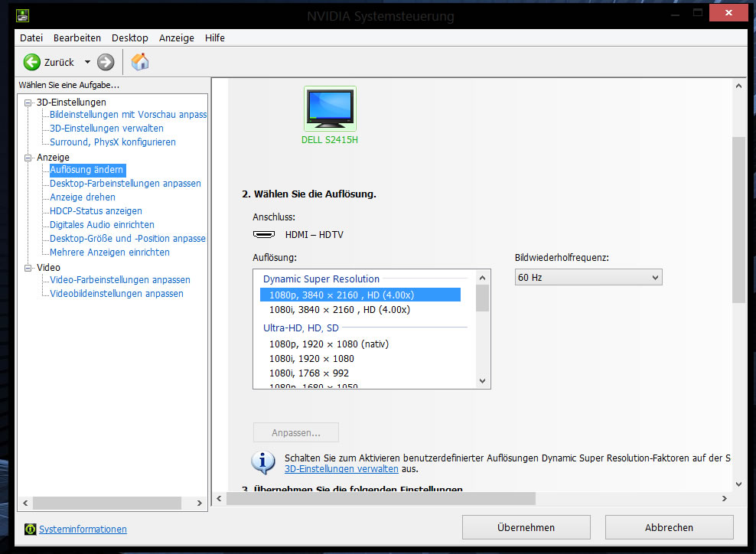Click the resolution list scroll-up arrow
This screenshot has height=554, width=756.
[482, 278]
